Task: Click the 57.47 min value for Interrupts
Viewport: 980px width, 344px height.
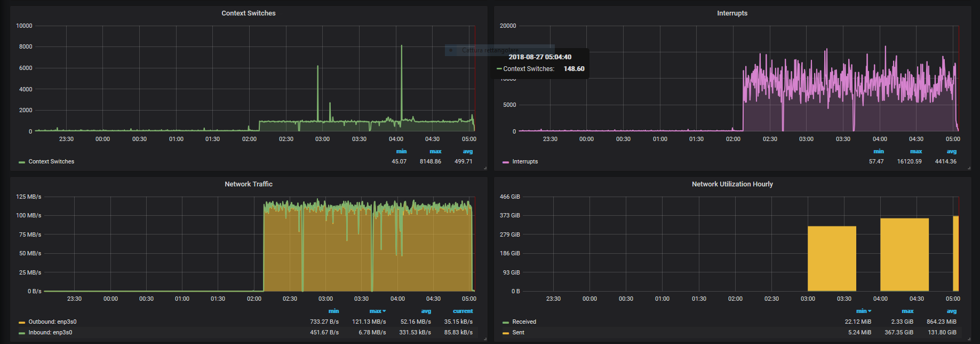Action: (876, 161)
